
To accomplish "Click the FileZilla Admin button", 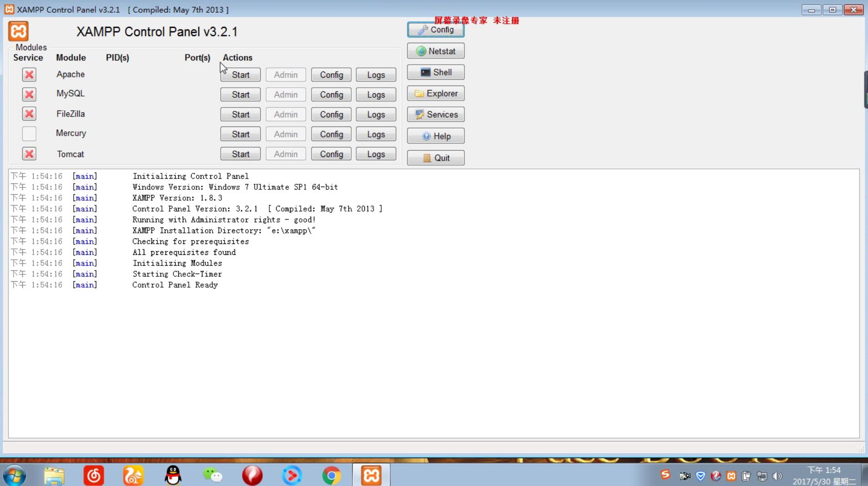I will tap(286, 114).
